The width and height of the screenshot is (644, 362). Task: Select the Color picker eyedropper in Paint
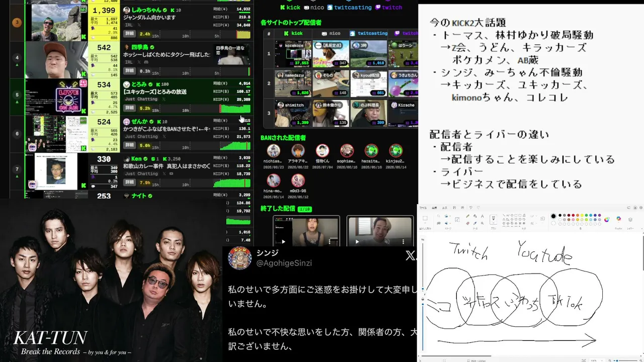click(474, 223)
